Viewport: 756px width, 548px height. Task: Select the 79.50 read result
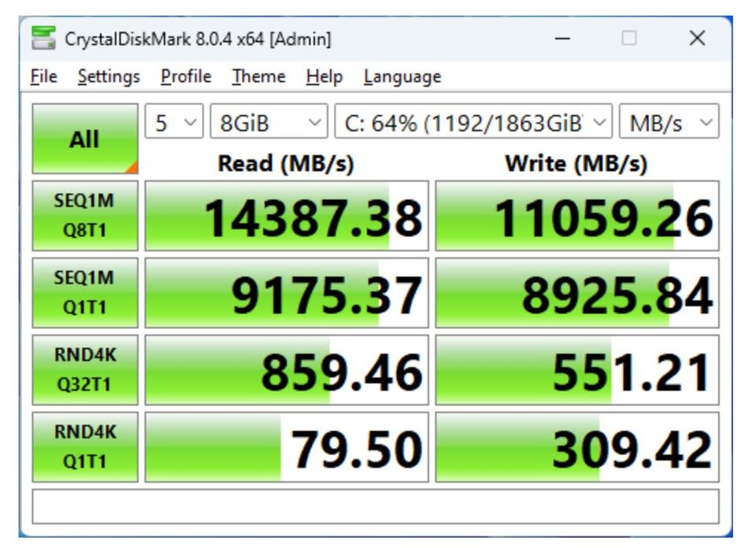[287, 447]
